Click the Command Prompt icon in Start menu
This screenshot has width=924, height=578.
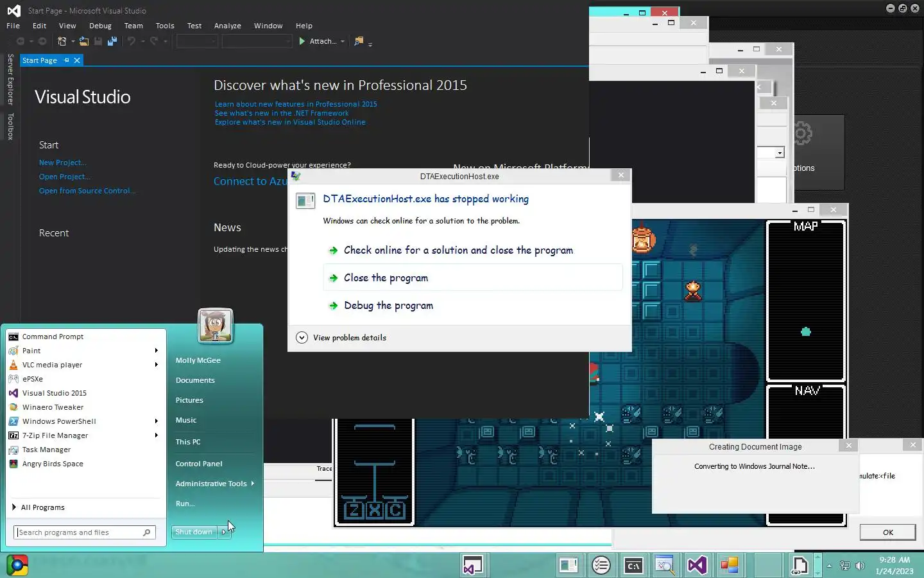[x=13, y=337]
